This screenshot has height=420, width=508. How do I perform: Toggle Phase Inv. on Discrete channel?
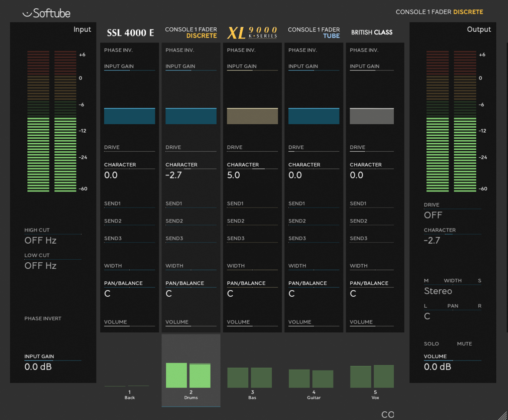[180, 50]
